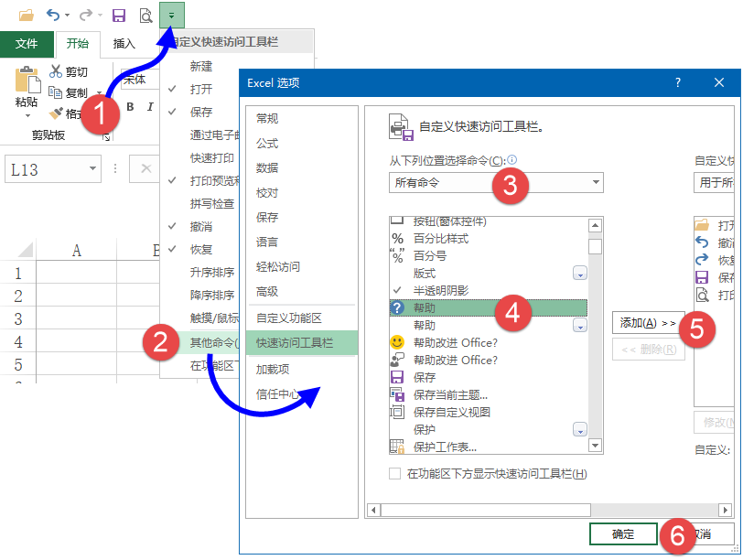Expand the 保护 command dropdown arrow
This screenshot has width=743, height=560.
tap(579, 430)
